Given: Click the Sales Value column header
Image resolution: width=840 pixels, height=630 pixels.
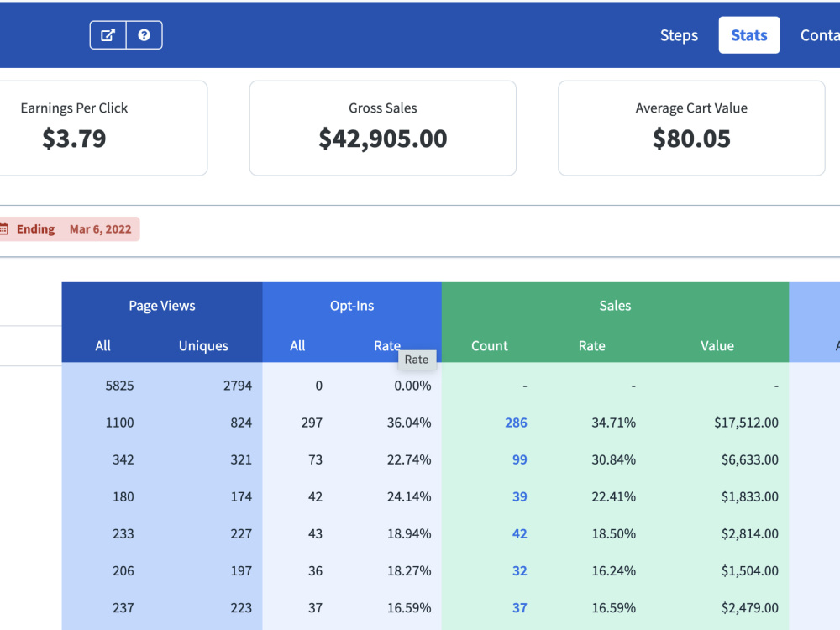Looking at the screenshot, I should [717, 345].
